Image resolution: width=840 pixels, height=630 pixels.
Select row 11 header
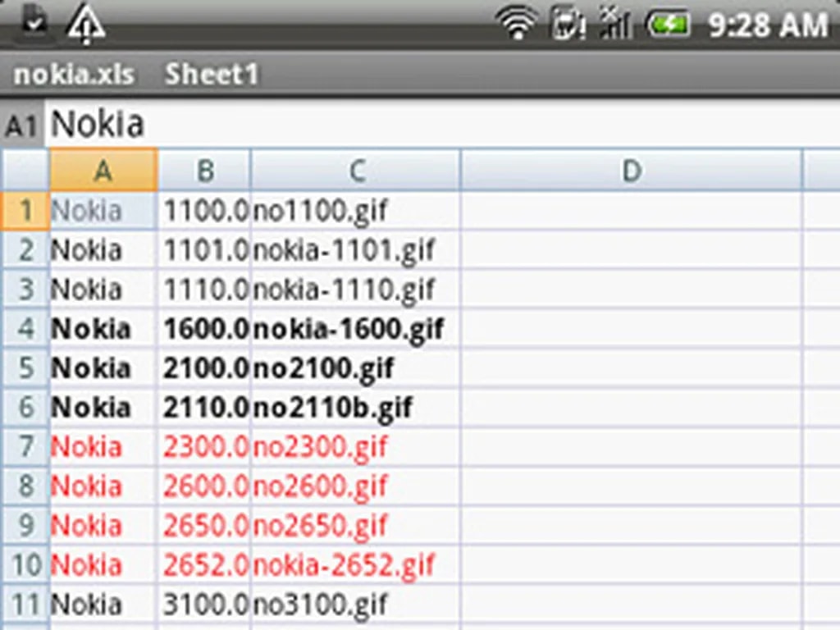pyautogui.click(x=25, y=605)
